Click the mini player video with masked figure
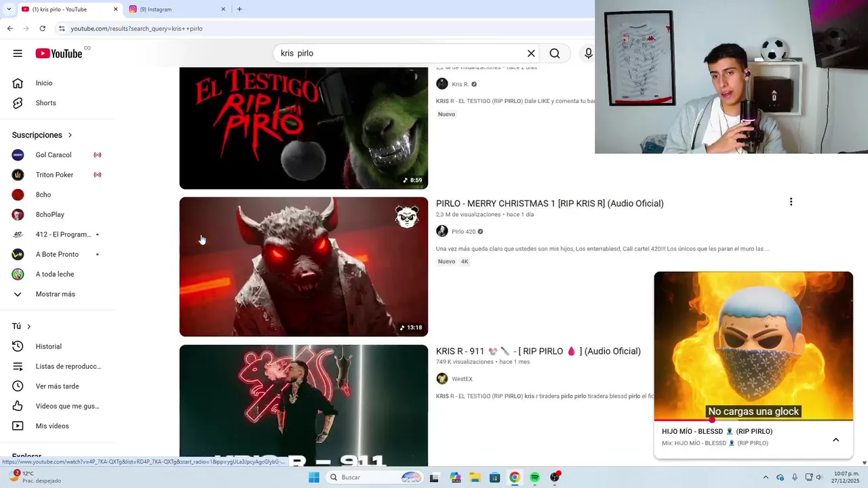 click(x=753, y=346)
